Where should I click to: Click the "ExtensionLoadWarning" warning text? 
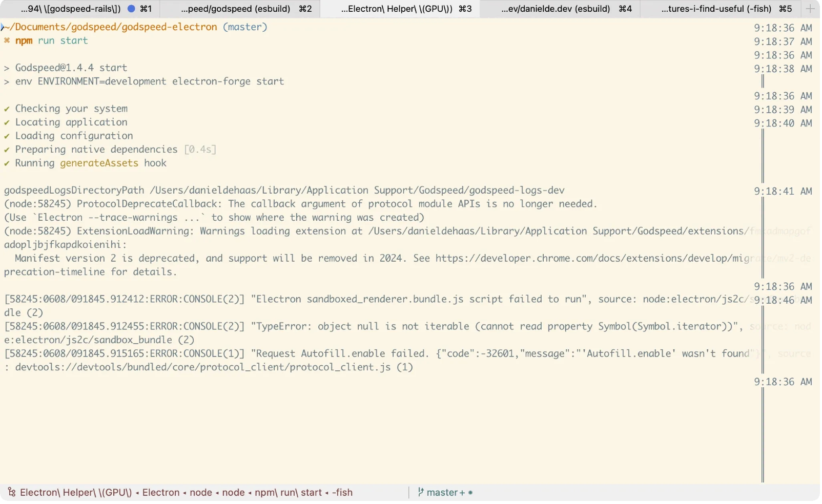135,231
